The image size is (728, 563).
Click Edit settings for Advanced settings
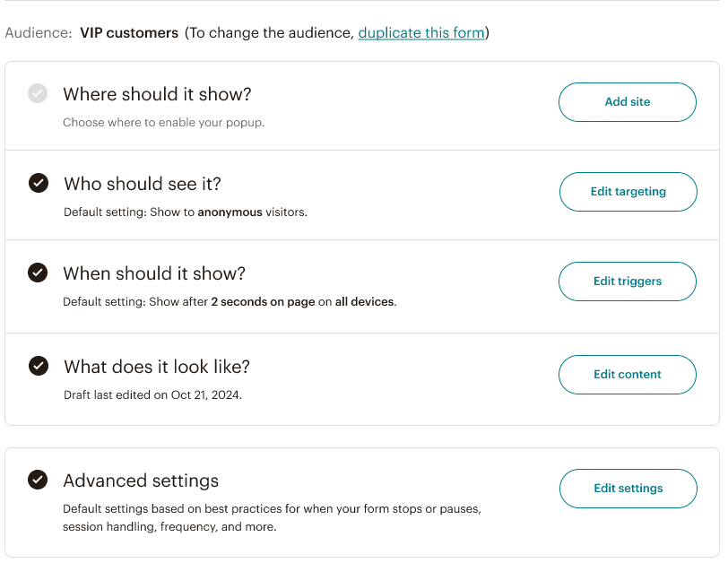(x=628, y=489)
